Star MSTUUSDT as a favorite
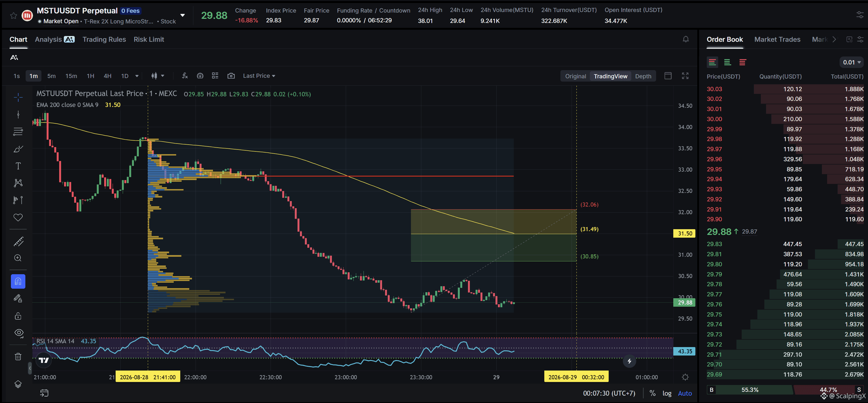This screenshot has width=868, height=403. click(x=13, y=16)
